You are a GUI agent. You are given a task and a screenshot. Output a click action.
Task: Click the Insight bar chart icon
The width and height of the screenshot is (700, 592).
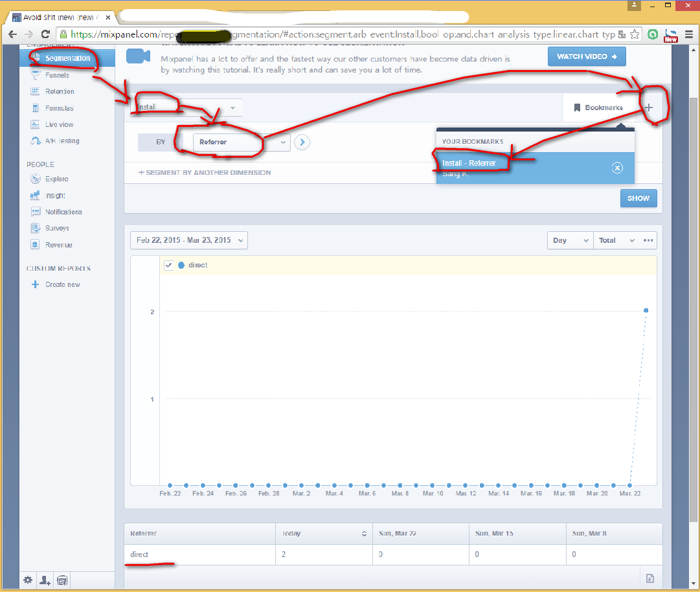pos(35,195)
